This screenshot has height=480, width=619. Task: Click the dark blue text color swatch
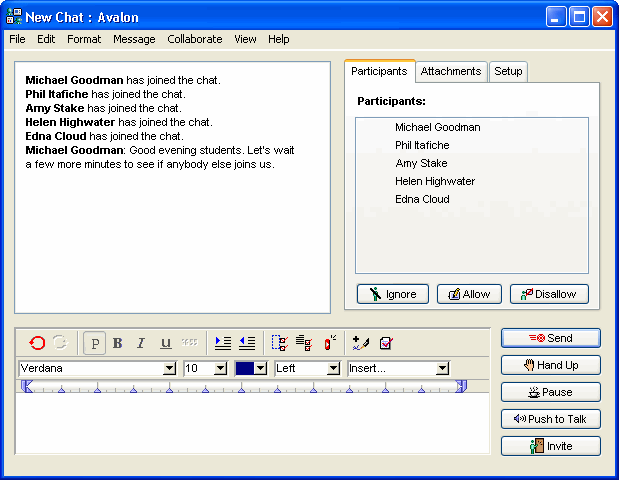(x=244, y=368)
